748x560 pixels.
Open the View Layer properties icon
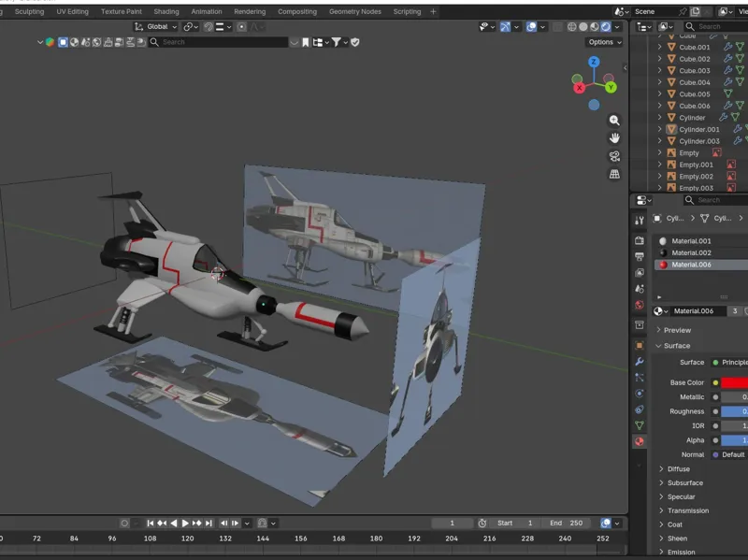(x=640, y=272)
